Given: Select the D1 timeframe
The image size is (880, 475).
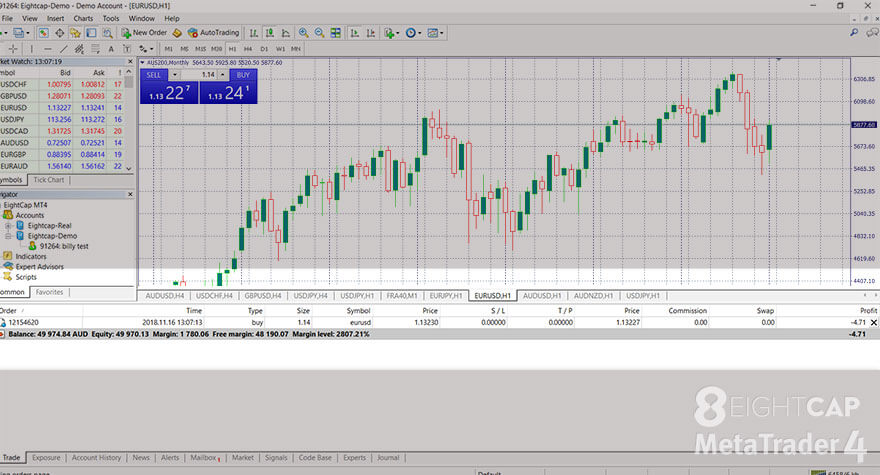Looking at the screenshot, I should point(264,49).
